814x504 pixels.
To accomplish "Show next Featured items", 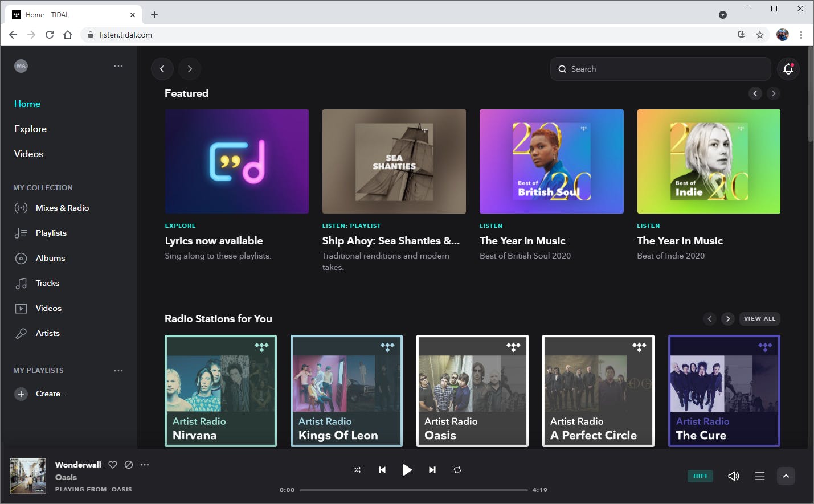I will [774, 93].
